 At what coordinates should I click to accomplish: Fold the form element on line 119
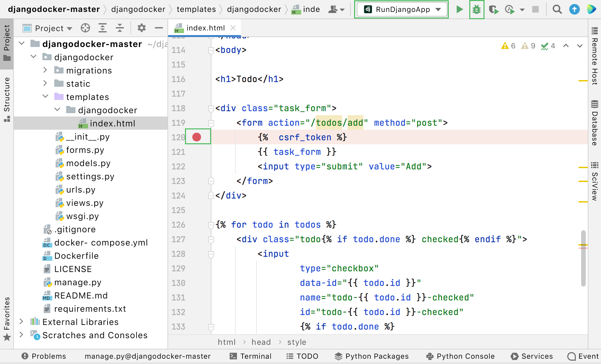pyautogui.click(x=211, y=123)
